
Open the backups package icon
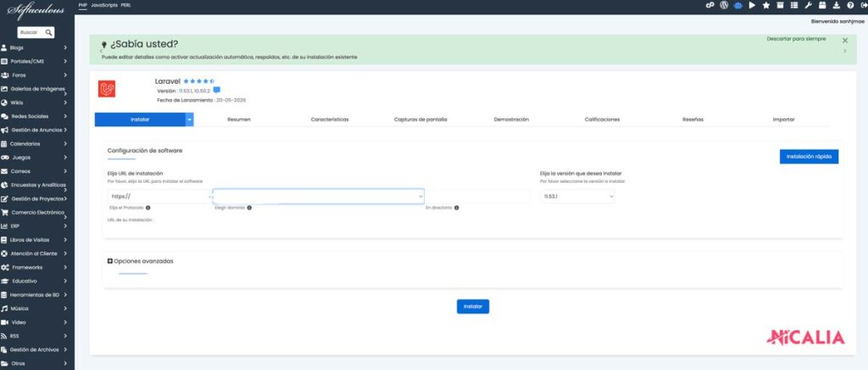click(x=822, y=5)
